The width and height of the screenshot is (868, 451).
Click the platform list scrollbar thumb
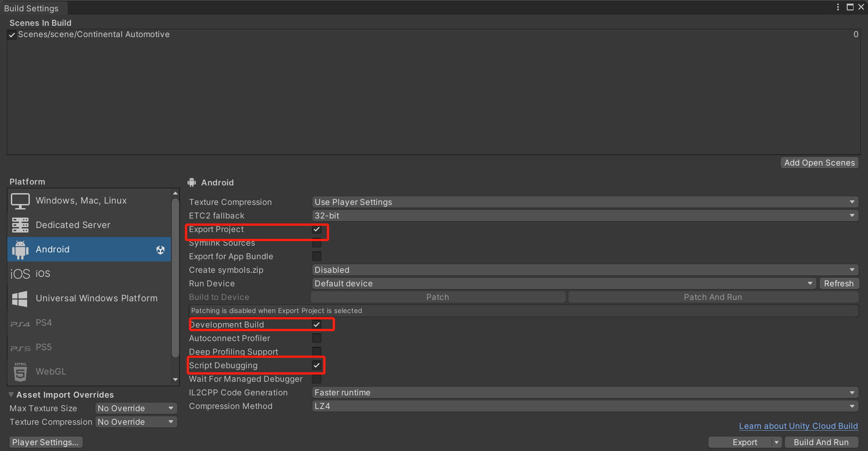[x=175, y=278]
